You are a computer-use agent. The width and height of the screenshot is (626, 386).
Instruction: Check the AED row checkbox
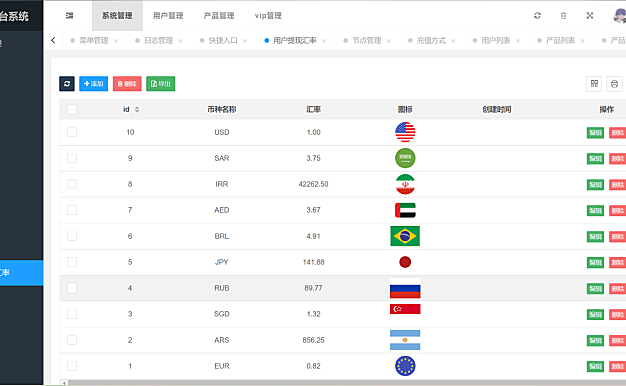click(72, 210)
